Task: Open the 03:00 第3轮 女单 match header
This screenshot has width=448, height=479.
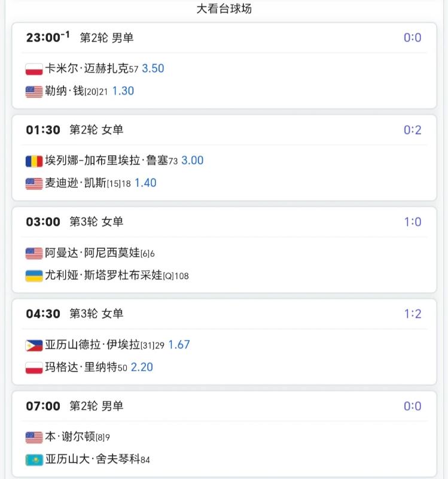Action: click(x=75, y=222)
